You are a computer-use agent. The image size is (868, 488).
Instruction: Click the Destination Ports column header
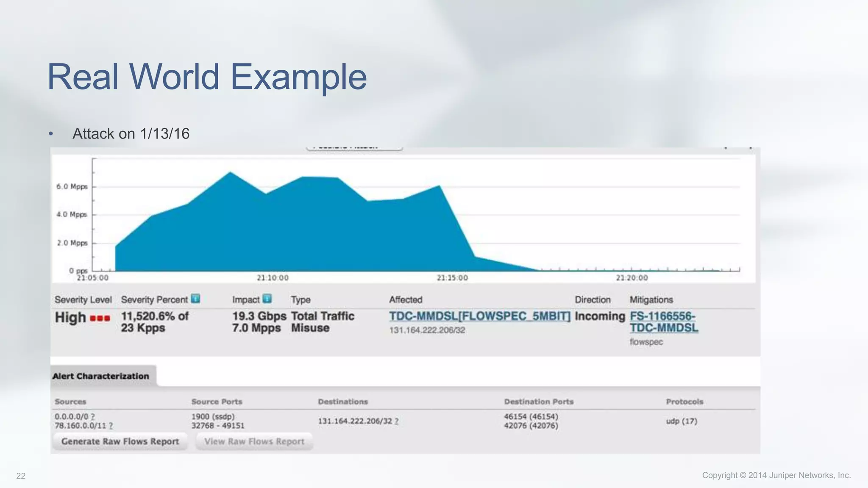[x=539, y=402]
